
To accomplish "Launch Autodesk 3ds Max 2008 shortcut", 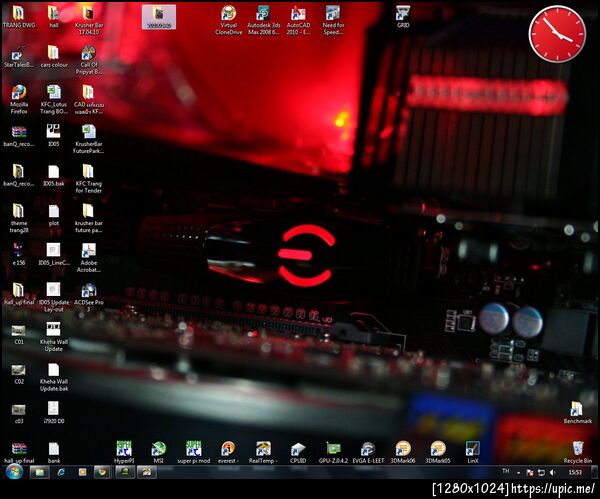I will [x=263, y=21].
